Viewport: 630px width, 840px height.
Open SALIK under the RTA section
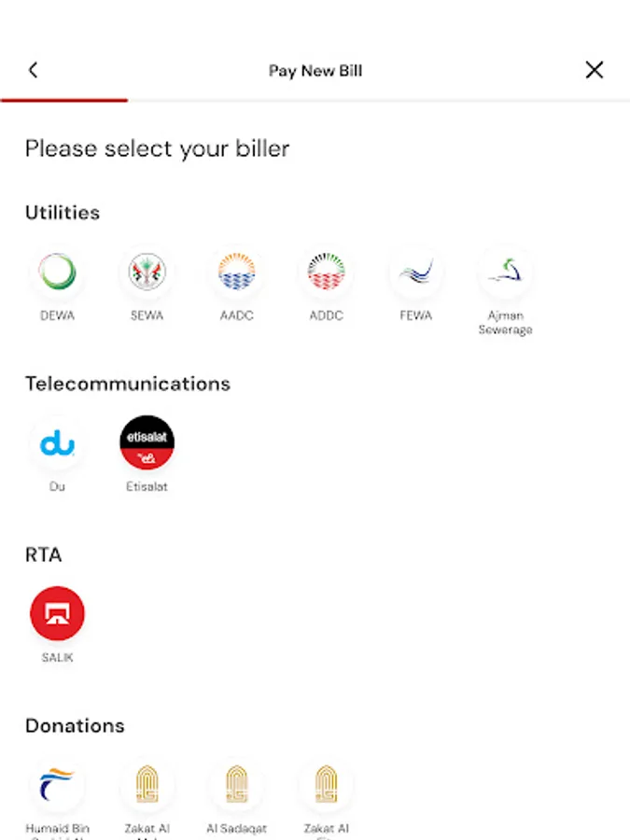tap(57, 613)
